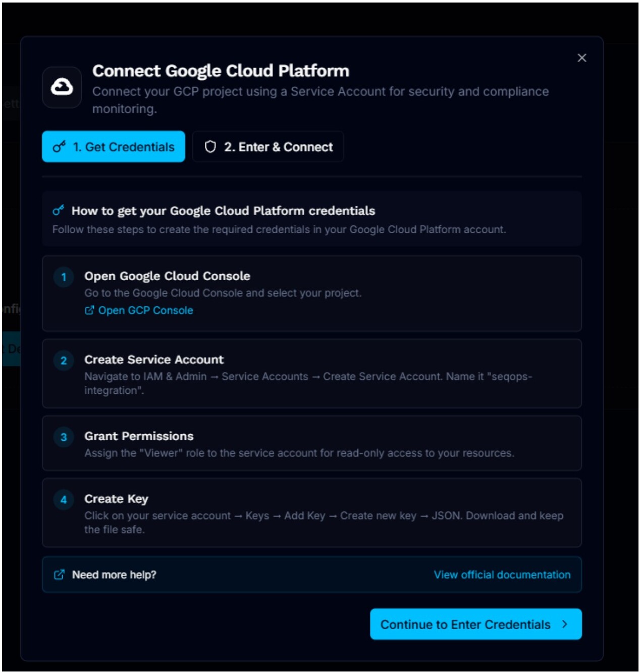Click the external link icon beside Need more help
The width and height of the screenshot is (640, 672).
click(59, 575)
